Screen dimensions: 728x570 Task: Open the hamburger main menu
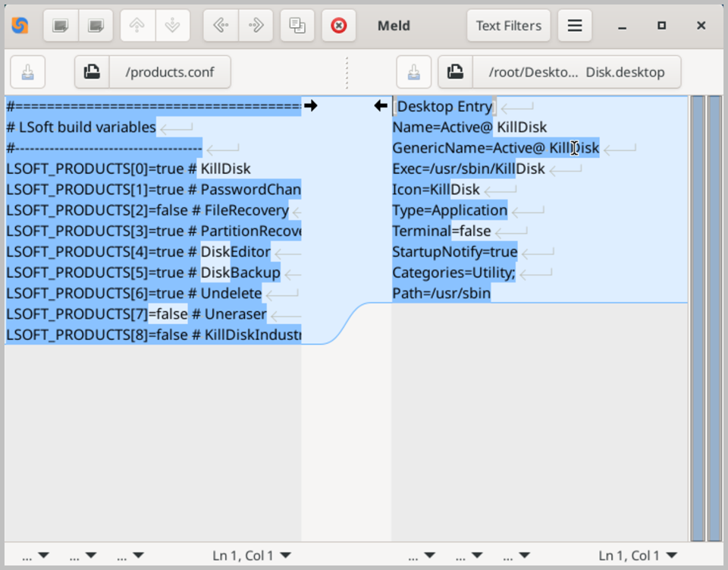click(575, 26)
